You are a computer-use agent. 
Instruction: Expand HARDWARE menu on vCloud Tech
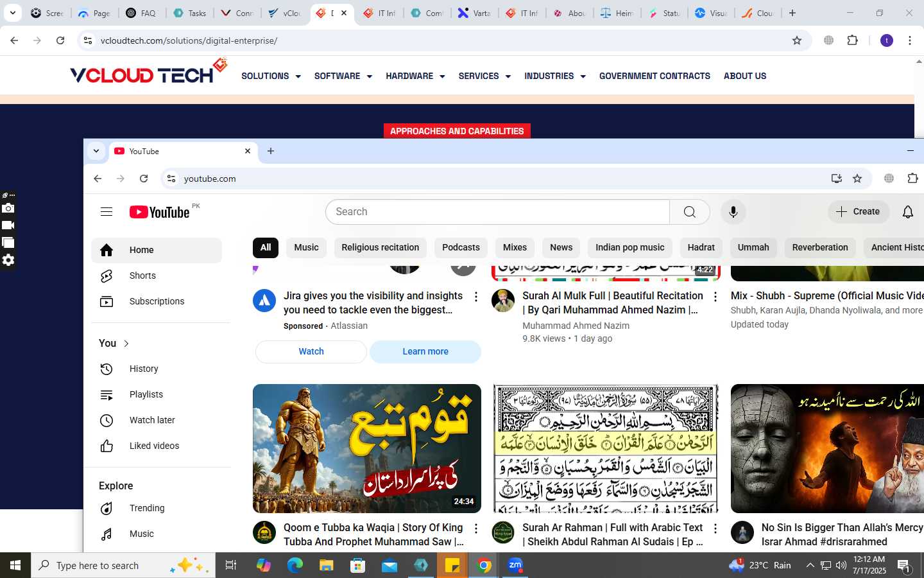(415, 76)
